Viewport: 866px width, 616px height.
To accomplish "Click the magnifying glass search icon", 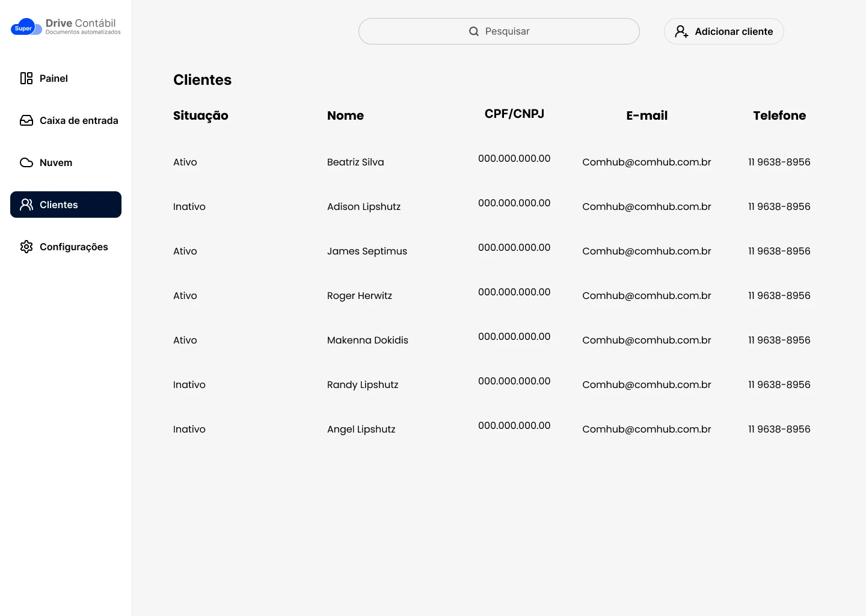I will click(474, 31).
